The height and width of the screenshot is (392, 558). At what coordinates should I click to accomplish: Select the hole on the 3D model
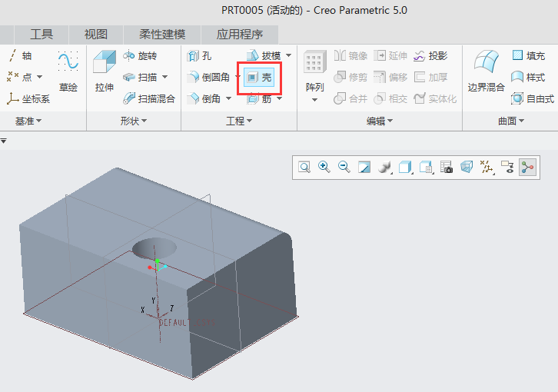[154, 247]
